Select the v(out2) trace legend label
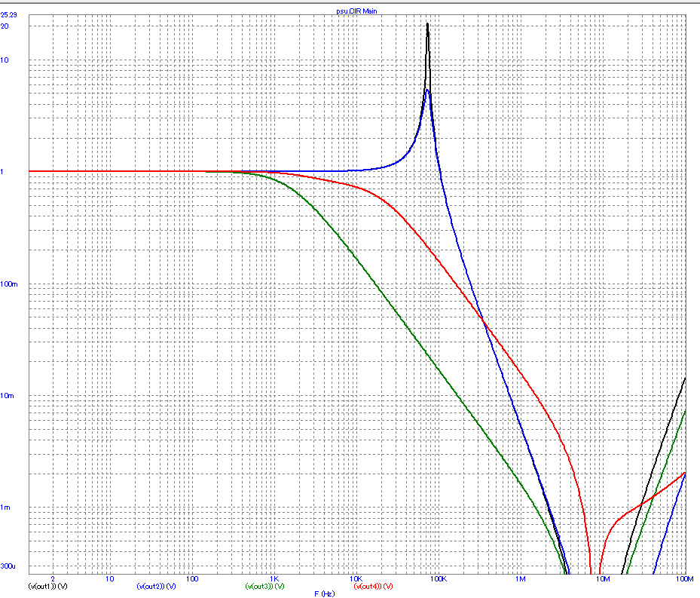The height and width of the screenshot is (598, 700). pos(156,586)
